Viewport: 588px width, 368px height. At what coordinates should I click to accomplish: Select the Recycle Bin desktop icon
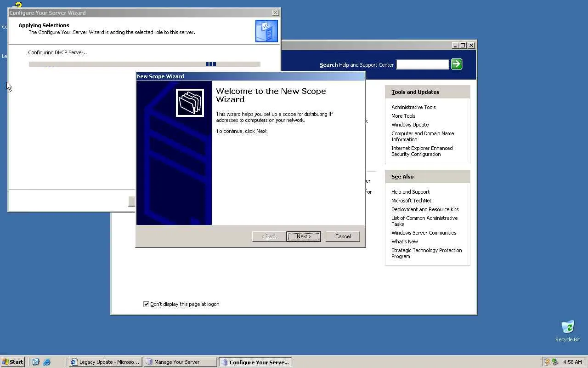coord(568,331)
